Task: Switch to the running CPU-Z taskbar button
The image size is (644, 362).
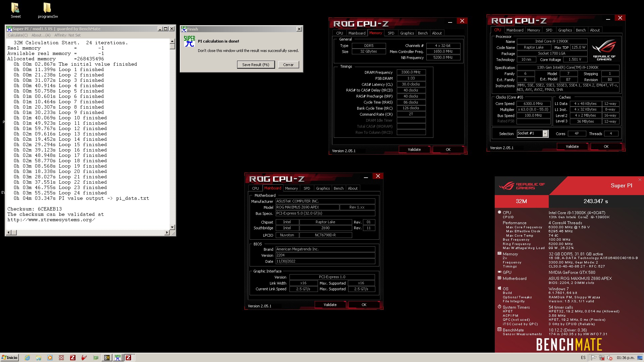Action: tap(128, 358)
